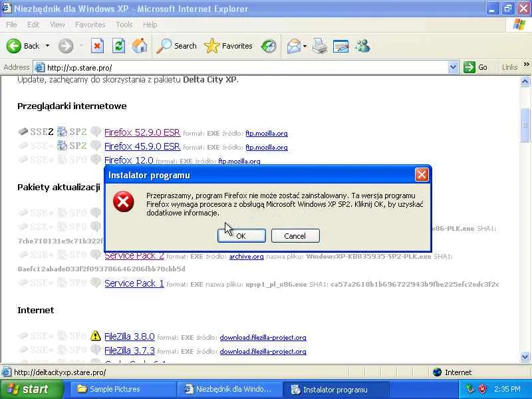Screen dimensions: 532x399
Task: Open the Firefox 52.9.0 ESR link
Action: point(142,132)
